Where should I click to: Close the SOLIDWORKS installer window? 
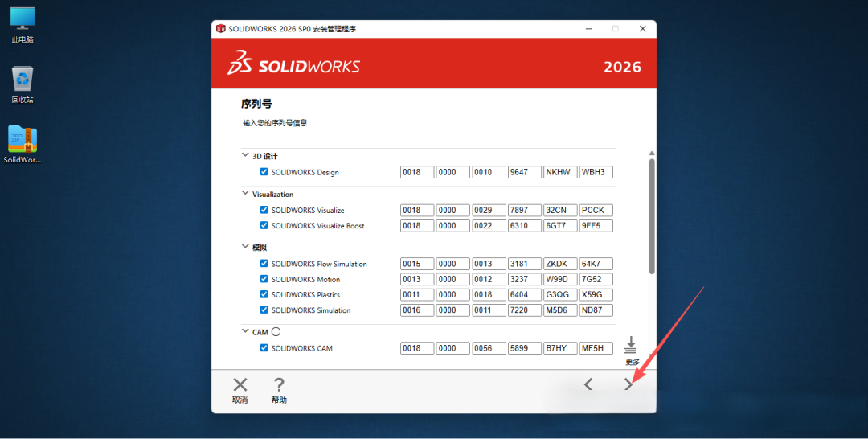[643, 29]
